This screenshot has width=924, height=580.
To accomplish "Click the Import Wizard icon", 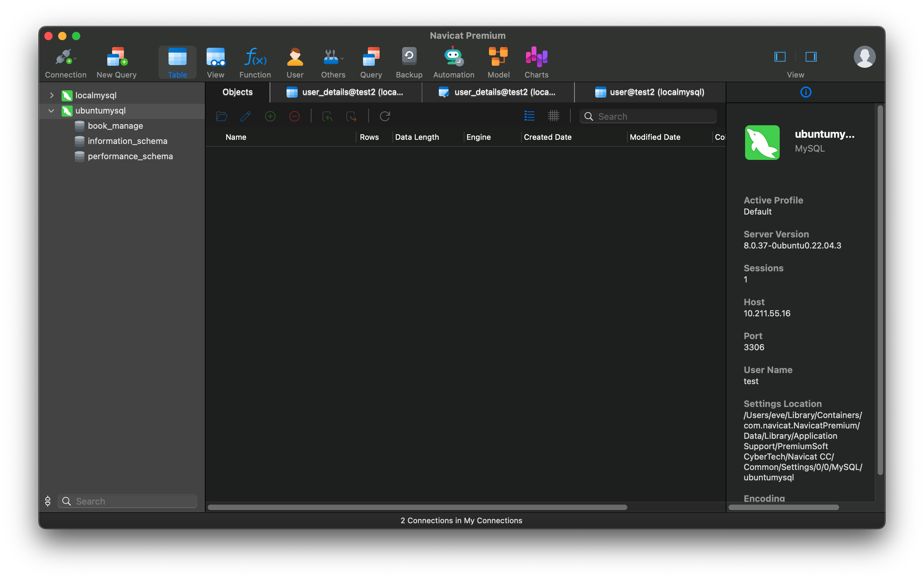I will coord(327,116).
